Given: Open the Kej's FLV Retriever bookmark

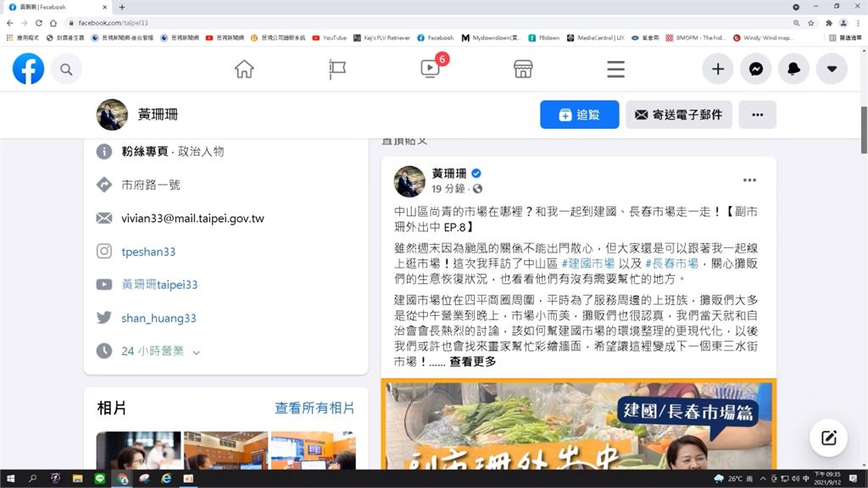Looking at the screenshot, I should pyautogui.click(x=382, y=37).
